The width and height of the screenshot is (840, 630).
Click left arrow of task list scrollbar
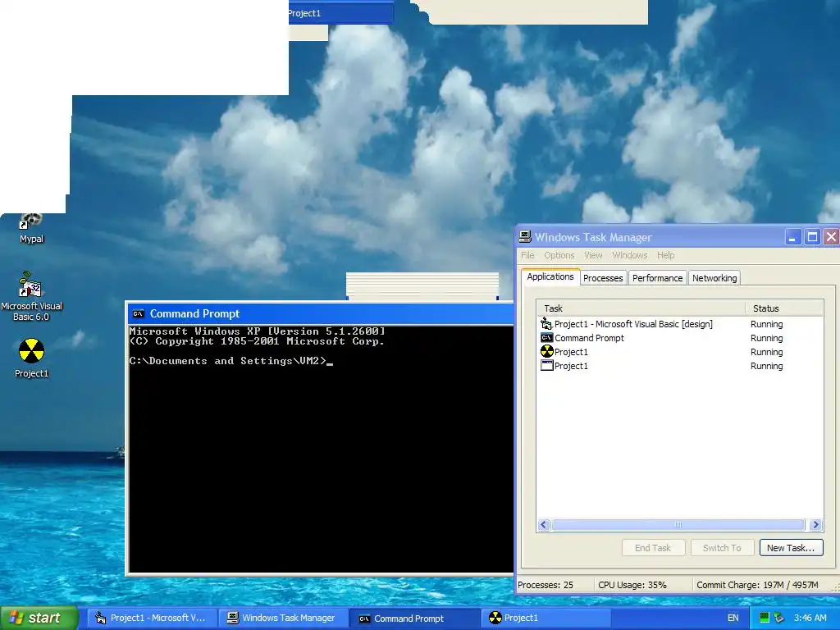(544, 524)
